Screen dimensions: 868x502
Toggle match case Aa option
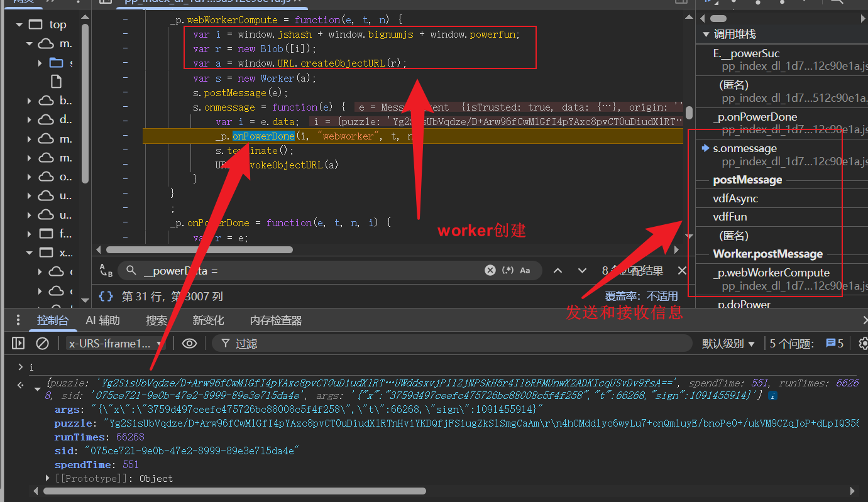pos(525,270)
